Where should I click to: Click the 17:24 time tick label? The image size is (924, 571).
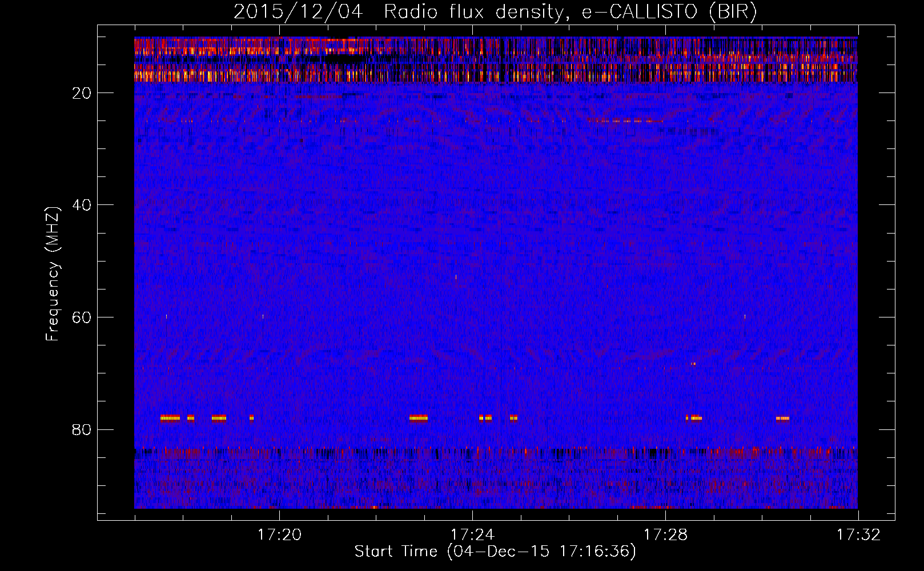pyautogui.click(x=472, y=535)
